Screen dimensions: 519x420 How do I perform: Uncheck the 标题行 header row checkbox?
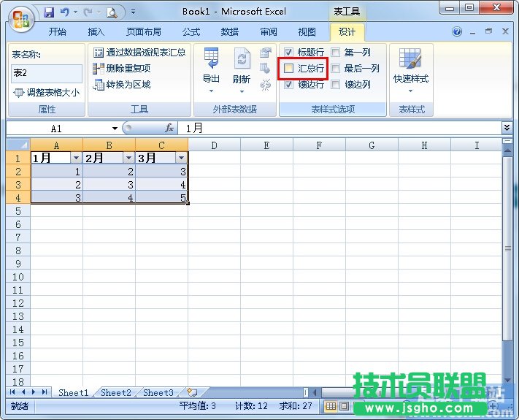289,53
